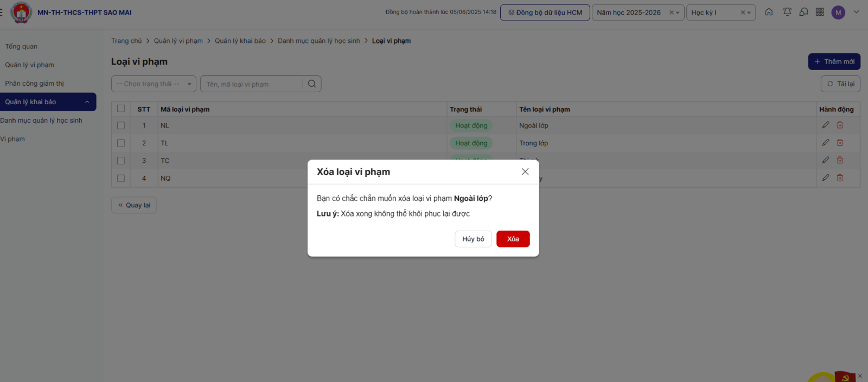Confirm deletion with the red Xóa button

pos(513,239)
